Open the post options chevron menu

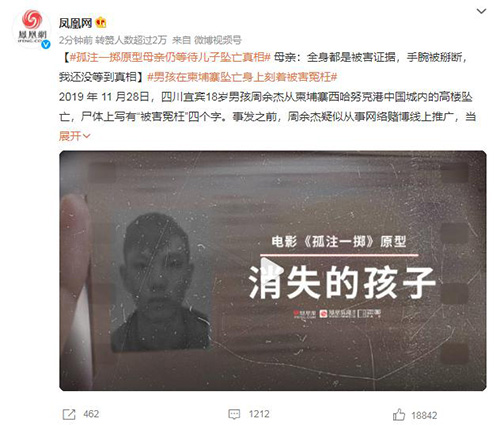point(481,11)
